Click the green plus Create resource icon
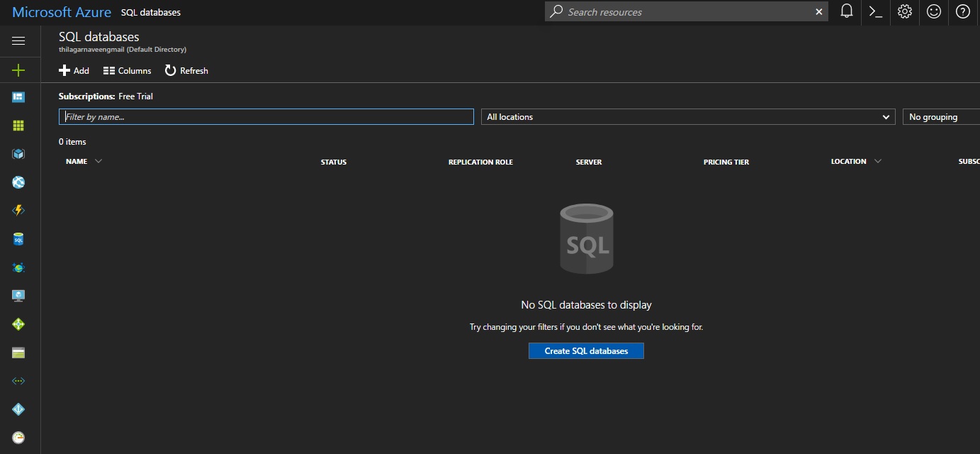This screenshot has height=454, width=980. click(x=19, y=70)
